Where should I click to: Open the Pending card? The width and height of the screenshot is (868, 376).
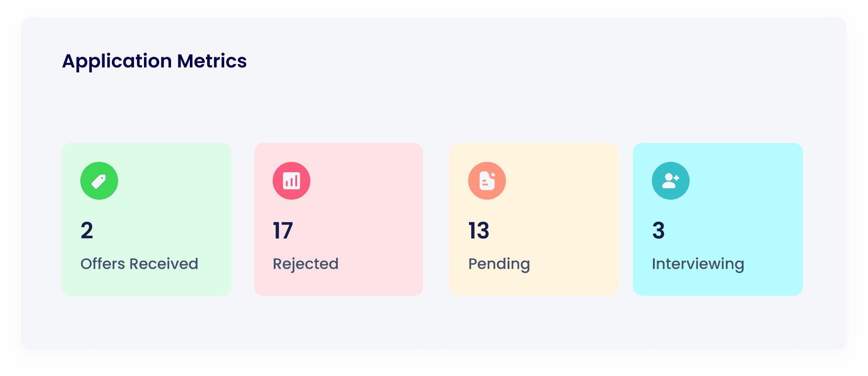coord(534,218)
